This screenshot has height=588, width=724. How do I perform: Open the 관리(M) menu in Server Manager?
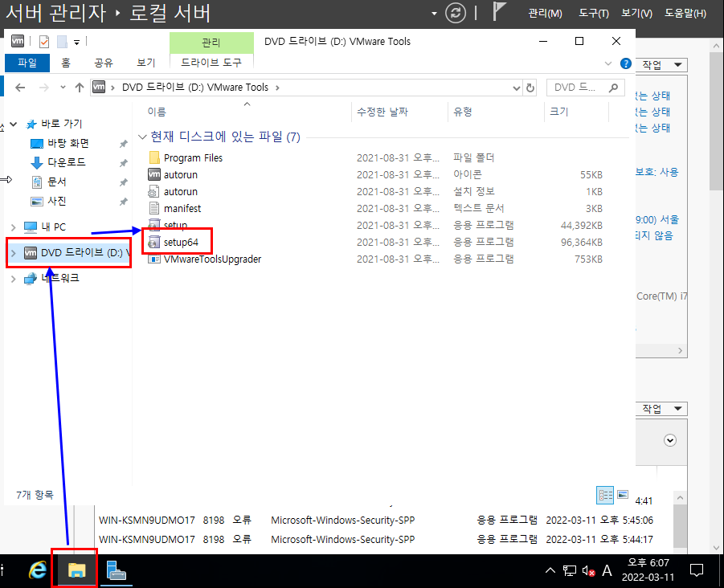[x=545, y=14]
